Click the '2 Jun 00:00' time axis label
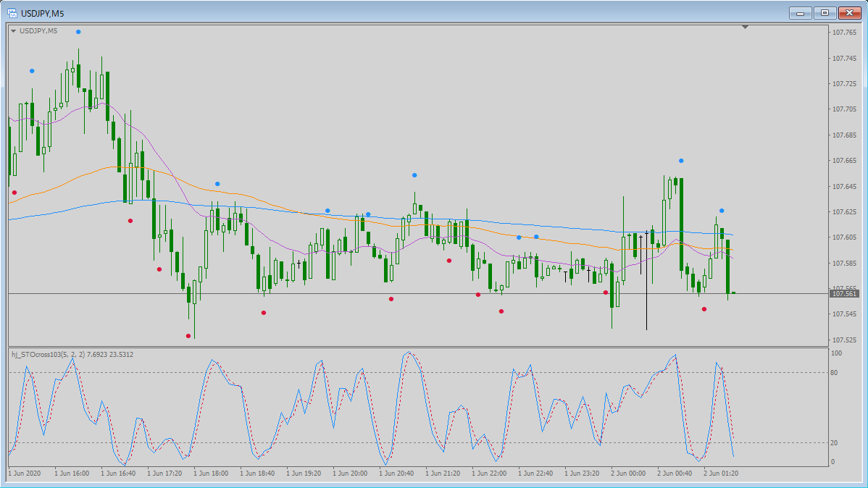868x488 pixels. pos(628,474)
